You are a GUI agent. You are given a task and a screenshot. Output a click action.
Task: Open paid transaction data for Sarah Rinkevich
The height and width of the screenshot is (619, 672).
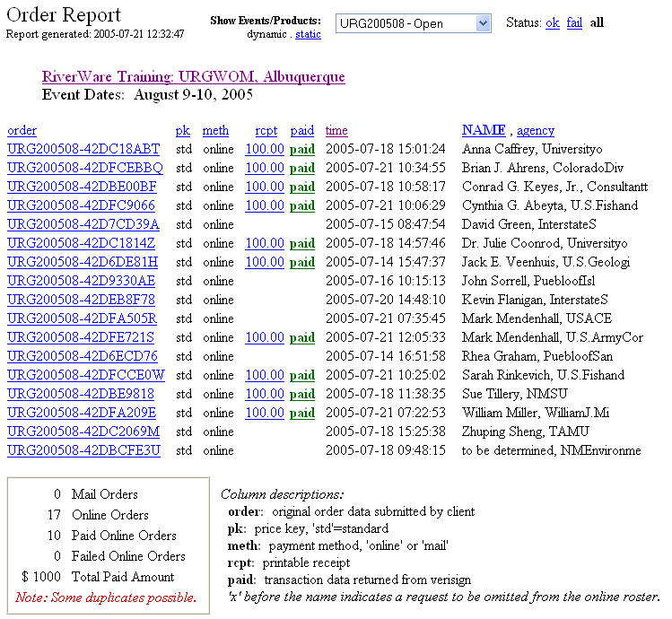pyautogui.click(x=302, y=376)
